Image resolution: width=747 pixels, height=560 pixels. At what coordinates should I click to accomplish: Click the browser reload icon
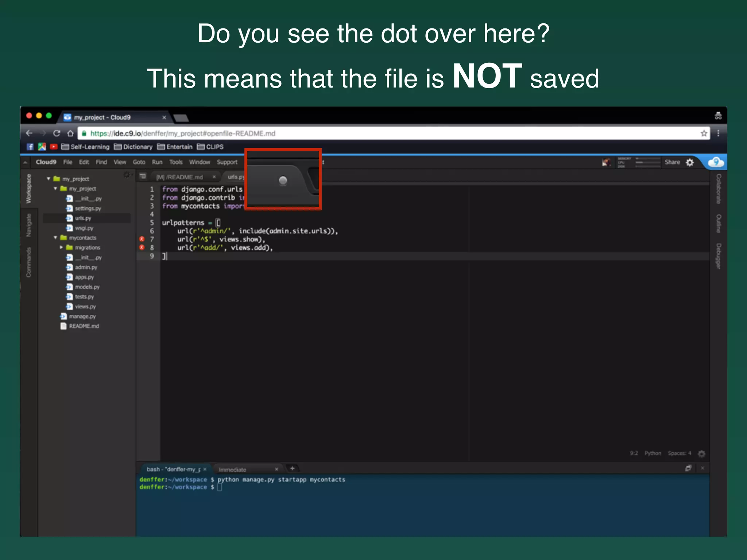click(57, 133)
